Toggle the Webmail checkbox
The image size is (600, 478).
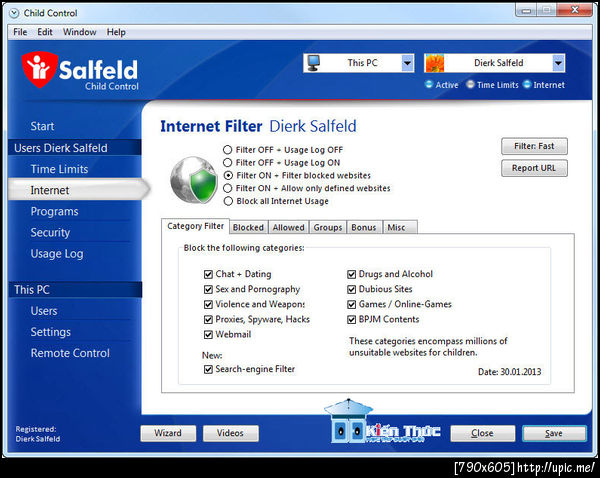point(208,335)
